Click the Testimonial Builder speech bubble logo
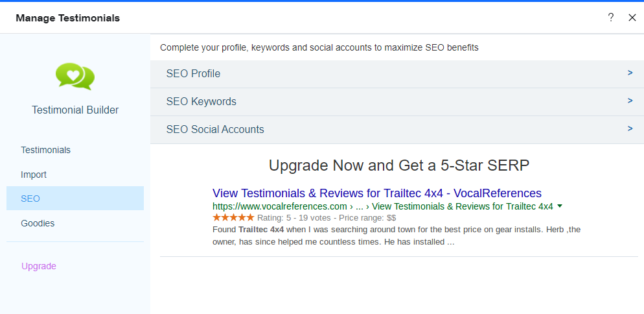Viewport: 644px width, 314px height. [75, 76]
